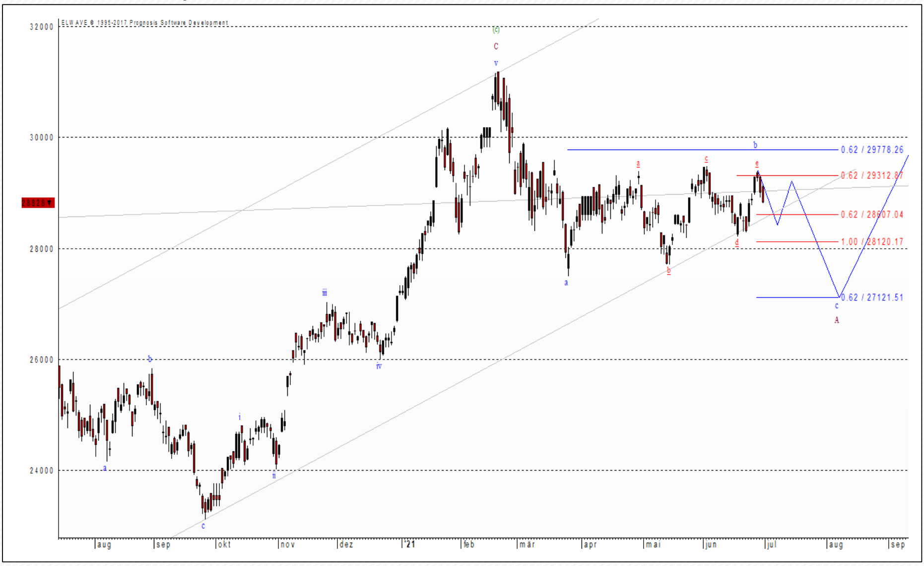Image resolution: width=924 pixels, height=566 pixels.
Task: Click the blue b label on the 29778.26 line
Action: (755, 145)
